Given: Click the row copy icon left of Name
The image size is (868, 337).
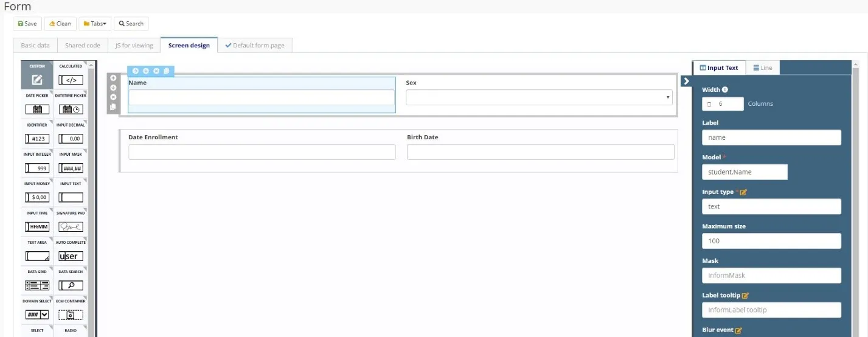Looking at the screenshot, I should point(113,107).
